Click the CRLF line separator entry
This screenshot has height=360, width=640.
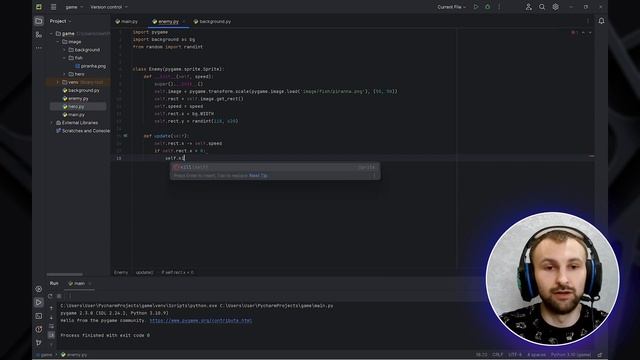[x=498, y=355]
